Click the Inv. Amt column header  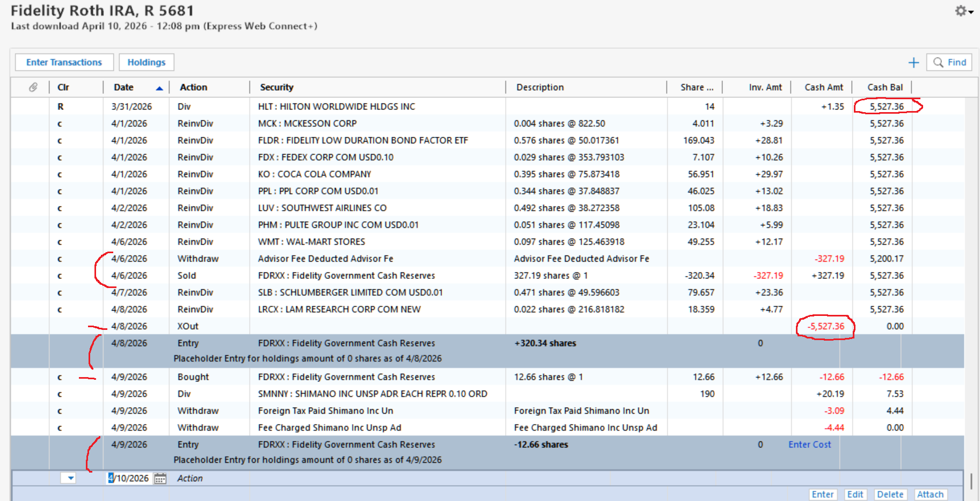pos(765,87)
